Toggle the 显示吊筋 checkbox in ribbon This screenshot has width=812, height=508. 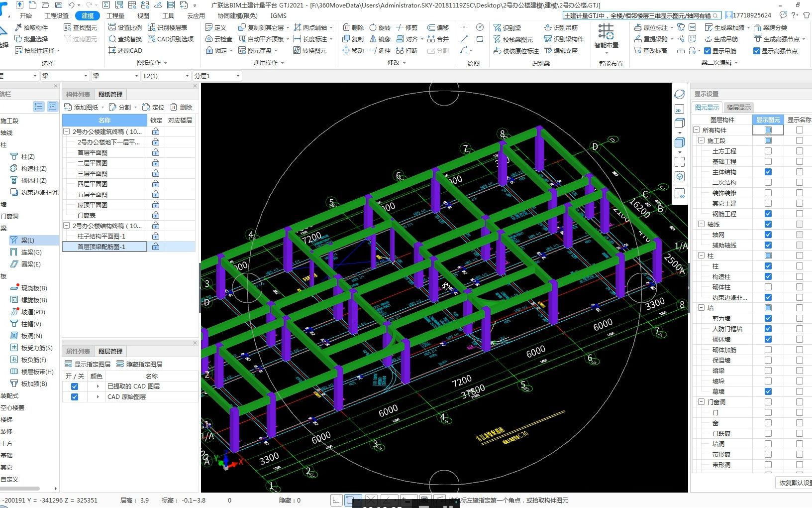tap(708, 50)
